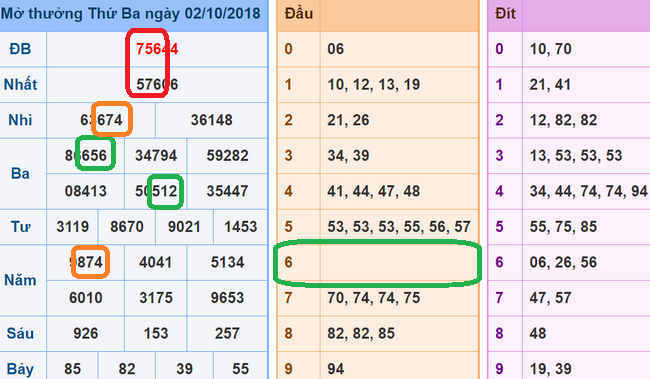
Task: Select the Nhất prize number 57606
Action: pos(157,85)
